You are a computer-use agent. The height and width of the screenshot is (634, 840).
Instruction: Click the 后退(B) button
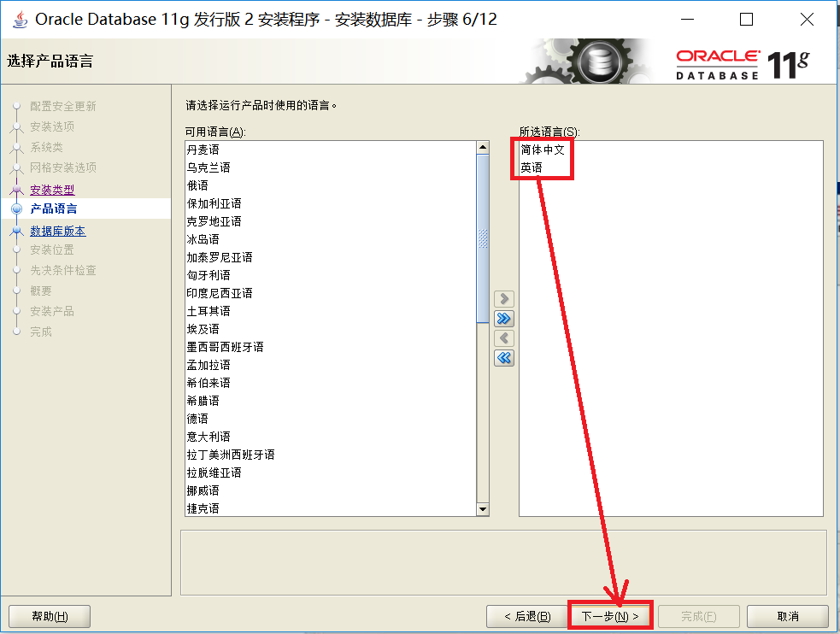click(527, 616)
